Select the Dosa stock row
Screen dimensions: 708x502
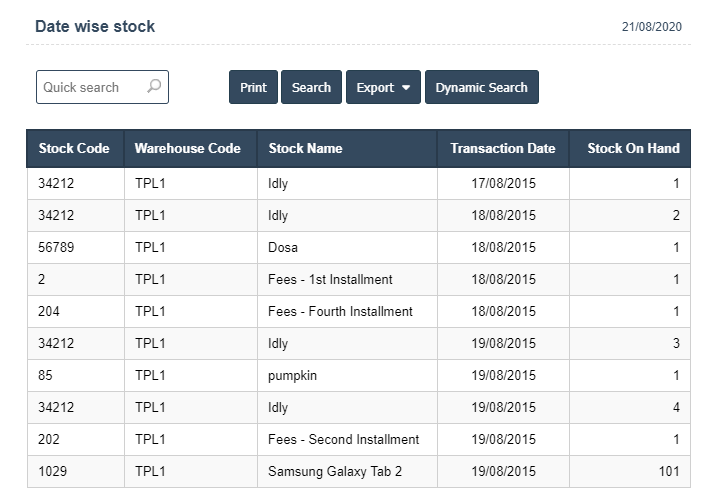283,247
